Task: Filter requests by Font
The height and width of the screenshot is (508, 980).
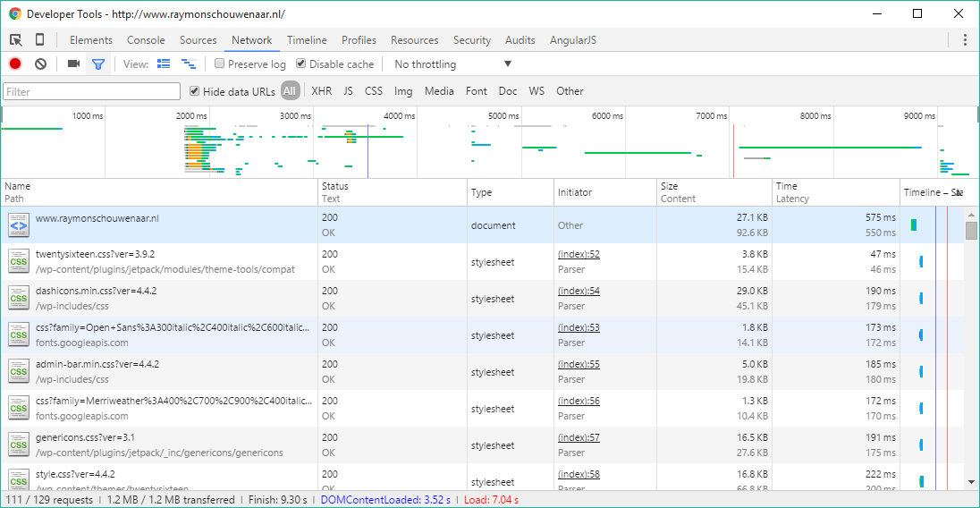Action: click(477, 91)
